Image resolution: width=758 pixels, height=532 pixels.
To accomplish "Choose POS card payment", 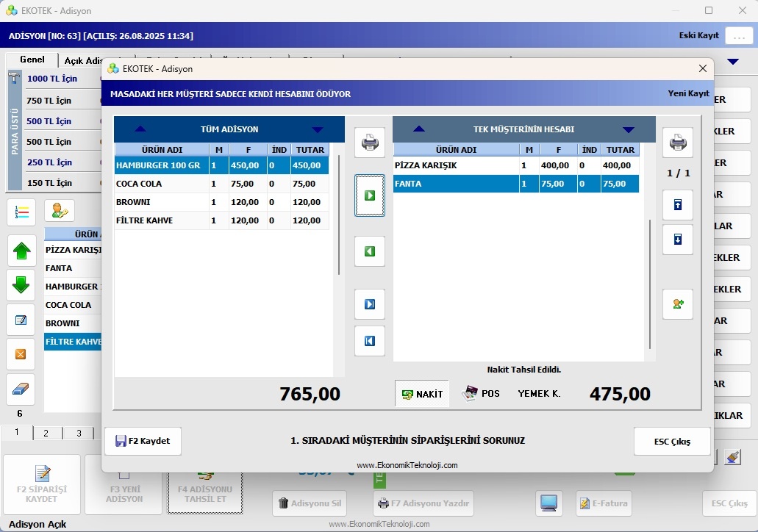I will coord(481,394).
